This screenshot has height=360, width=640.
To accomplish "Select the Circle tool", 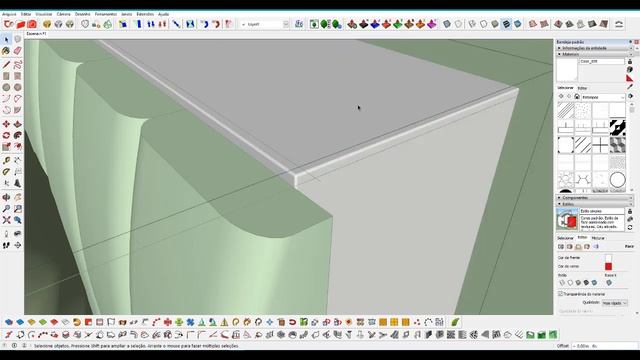I will (6, 87).
